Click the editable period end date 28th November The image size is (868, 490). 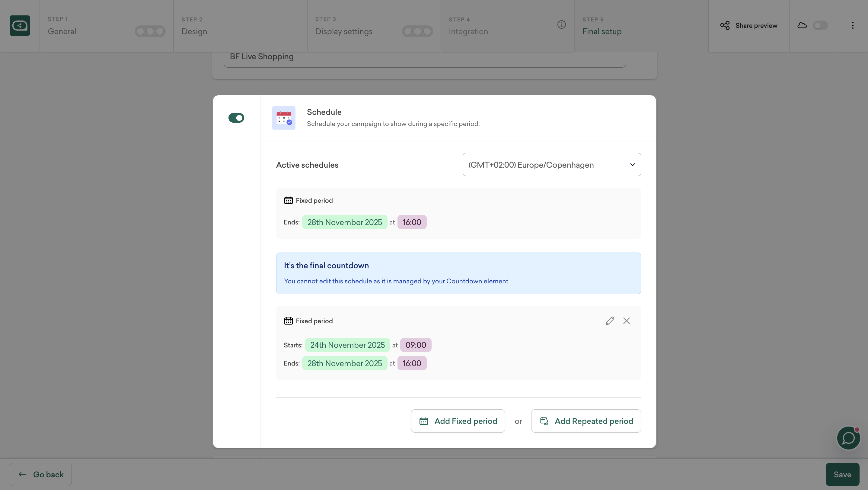(344, 363)
